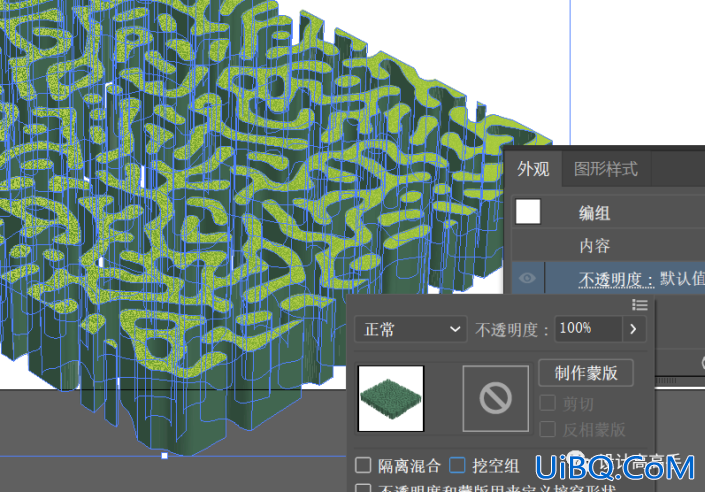
Task: Open the 不透明度 link in Appearance panel
Action: tap(616, 279)
